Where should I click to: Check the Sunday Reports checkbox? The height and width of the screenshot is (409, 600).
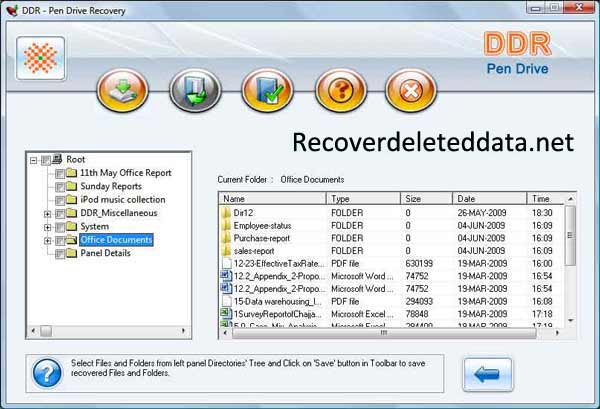(60, 187)
